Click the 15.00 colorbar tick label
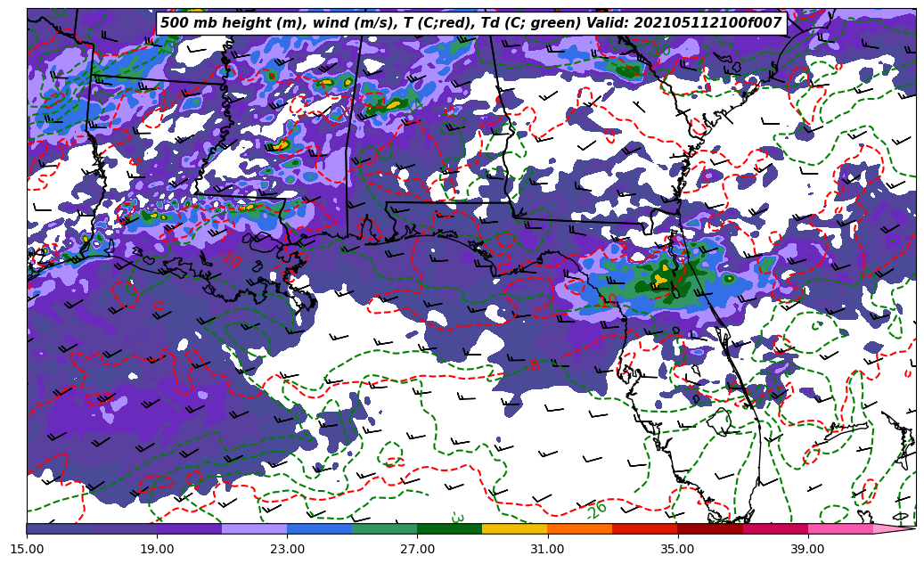The height and width of the screenshot is (564, 924). coord(27,550)
